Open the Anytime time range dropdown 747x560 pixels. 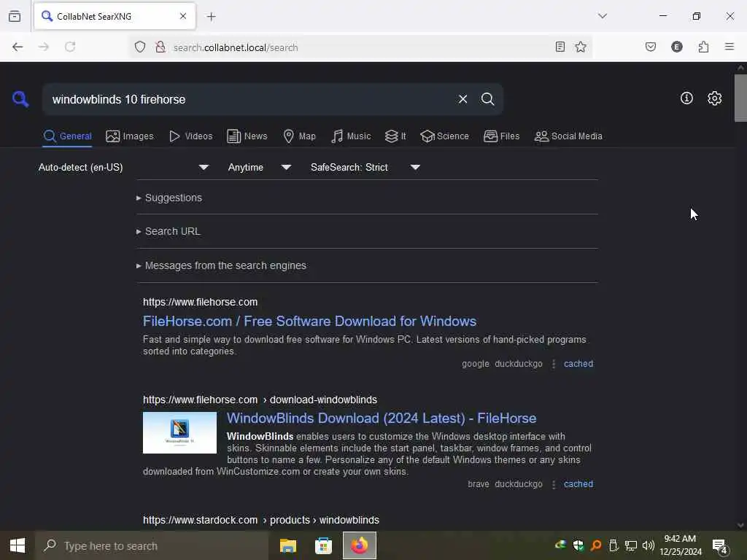[259, 167]
